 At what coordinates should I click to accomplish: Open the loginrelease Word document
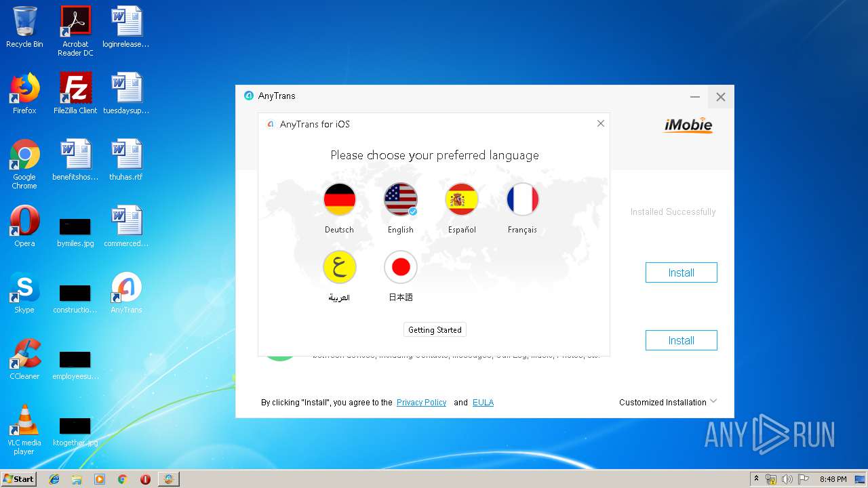pyautogui.click(x=126, y=28)
